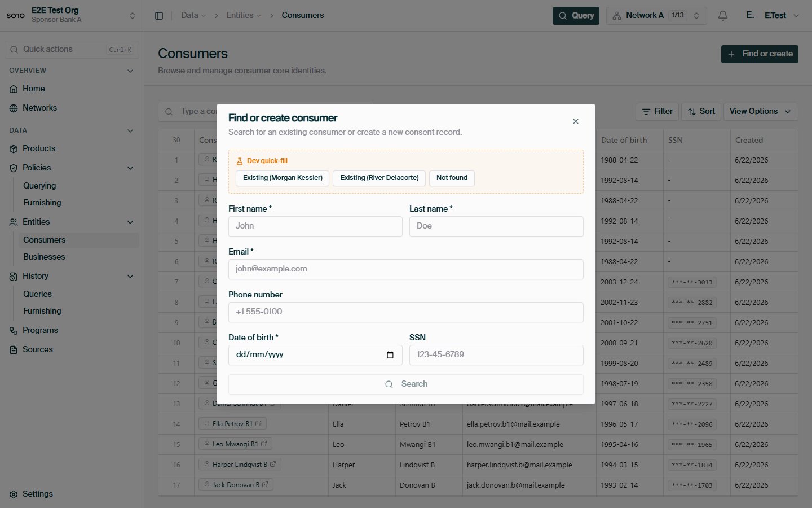Open the Sort button
Image resolution: width=812 pixels, height=508 pixels.
[x=701, y=112]
